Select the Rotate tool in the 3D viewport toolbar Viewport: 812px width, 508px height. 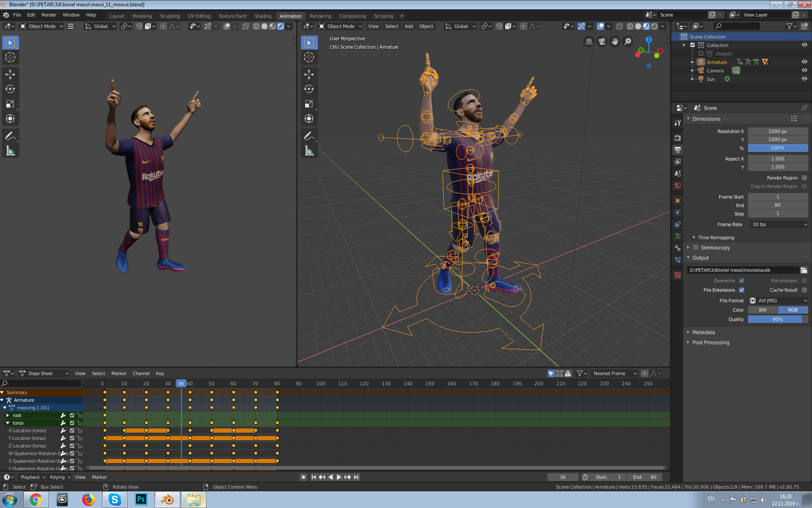click(x=309, y=89)
